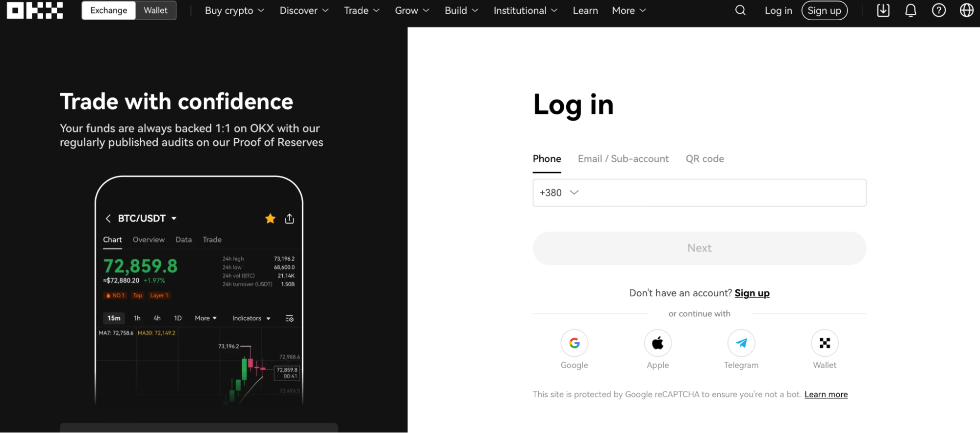Continue with Wallet

pos(825,343)
